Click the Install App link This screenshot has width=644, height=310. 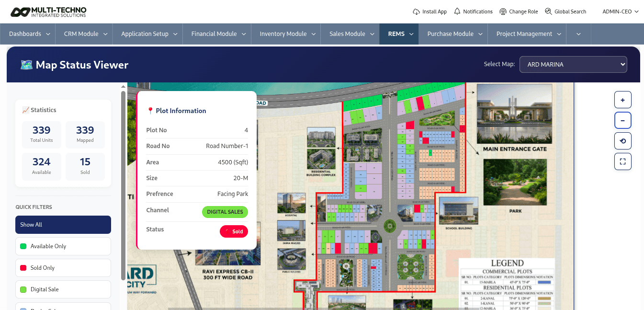click(x=429, y=11)
